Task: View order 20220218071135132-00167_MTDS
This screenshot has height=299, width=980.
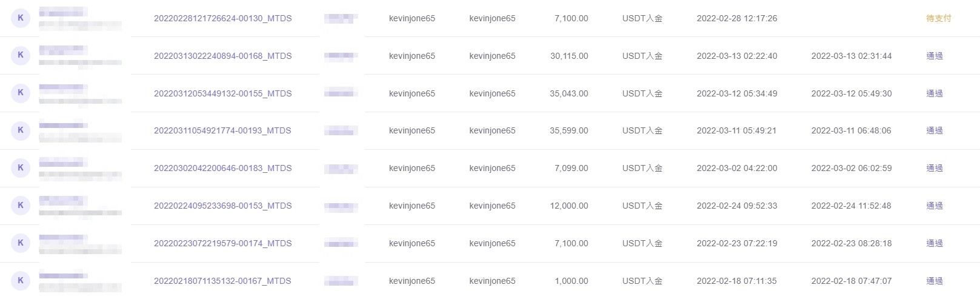Action: coord(222,281)
